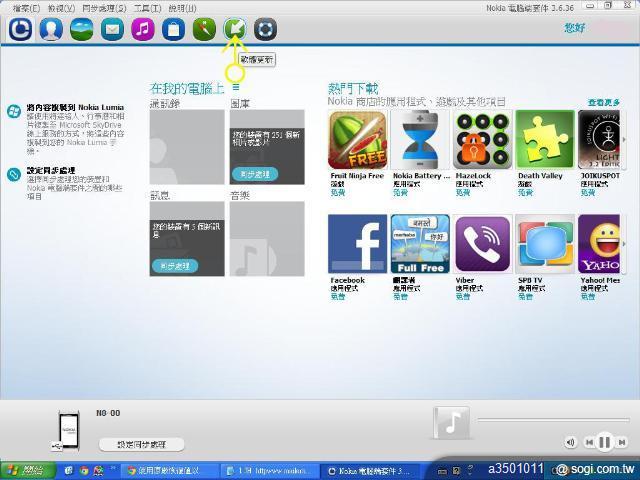Click the Fruit Ninja Free title text
Screen dimensions: 640x480
click(x=357, y=176)
